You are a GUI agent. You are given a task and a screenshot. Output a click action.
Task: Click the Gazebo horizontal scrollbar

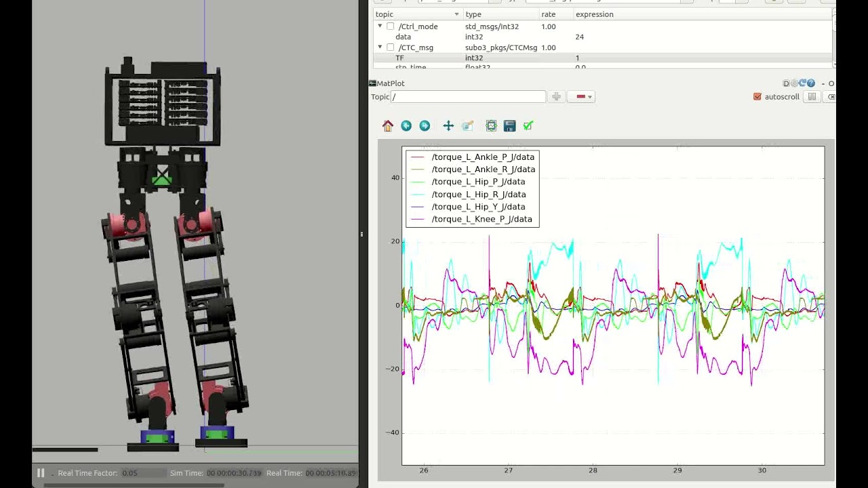[x=134, y=485]
